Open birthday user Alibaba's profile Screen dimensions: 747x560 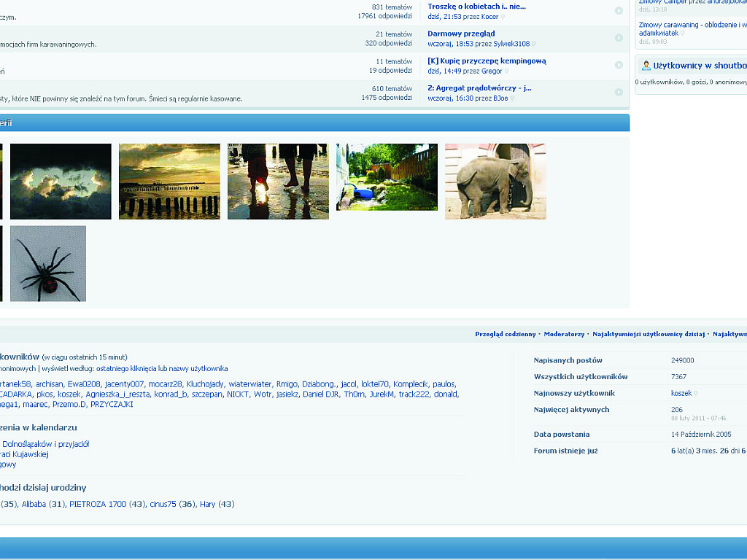(x=34, y=505)
